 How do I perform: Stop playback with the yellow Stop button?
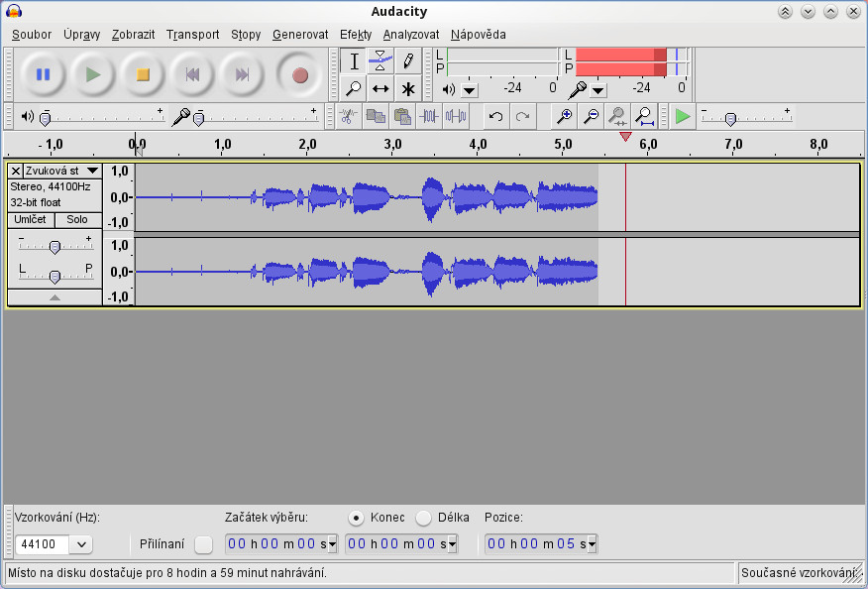143,74
